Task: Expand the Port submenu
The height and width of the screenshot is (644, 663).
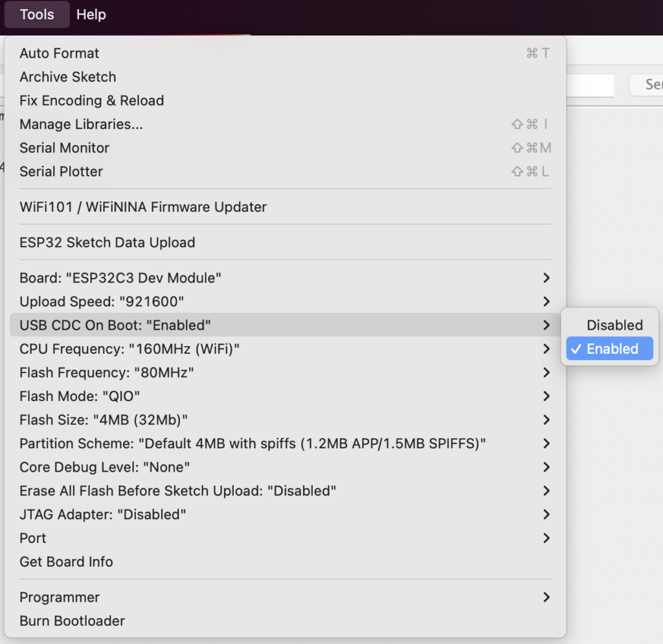Action: click(x=285, y=538)
